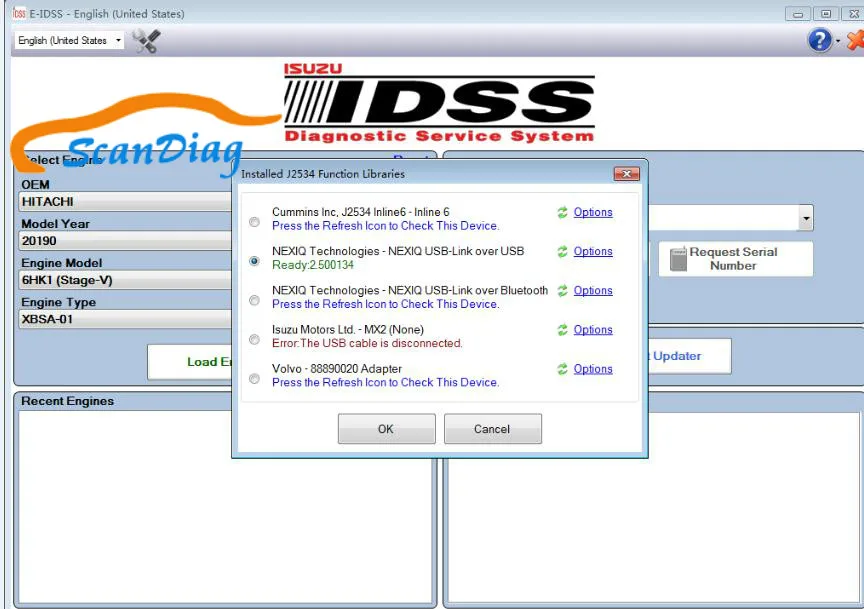Screen dimensions: 864x609
Task: Click the Bluetooth 'Press the Refresh Icon' message
Action: coord(386,304)
